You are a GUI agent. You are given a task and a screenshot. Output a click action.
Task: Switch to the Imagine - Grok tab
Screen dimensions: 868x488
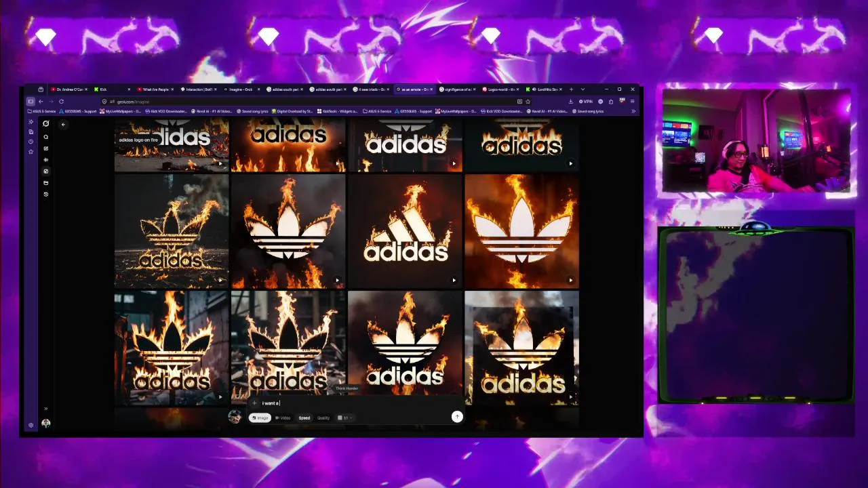tap(241, 89)
